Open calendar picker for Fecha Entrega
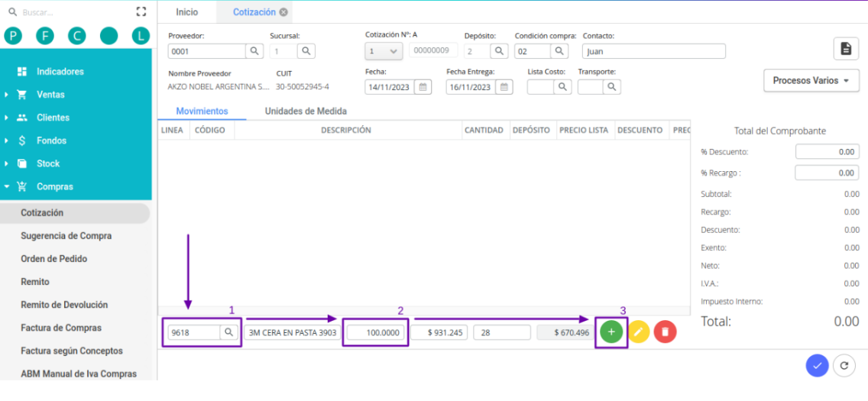The width and height of the screenshot is (868, 401). click(x=504, y=87)
